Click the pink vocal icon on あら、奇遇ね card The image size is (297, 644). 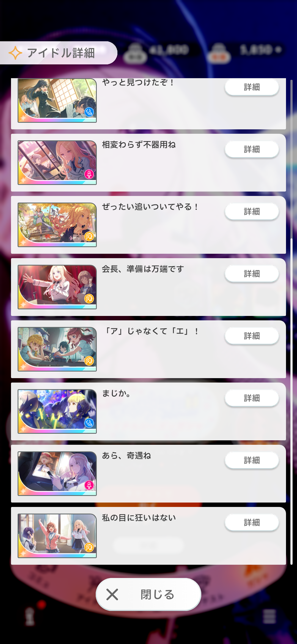89,485
